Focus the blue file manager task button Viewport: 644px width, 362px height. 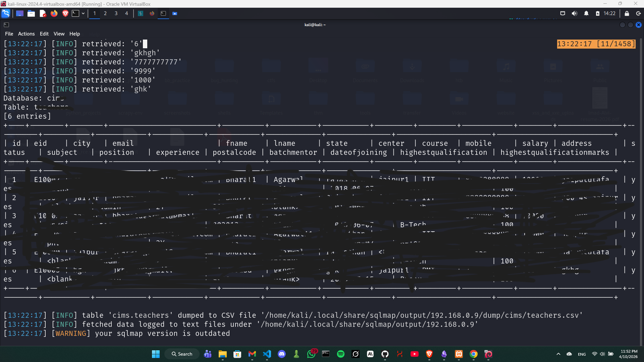click(x=175, y=13)
